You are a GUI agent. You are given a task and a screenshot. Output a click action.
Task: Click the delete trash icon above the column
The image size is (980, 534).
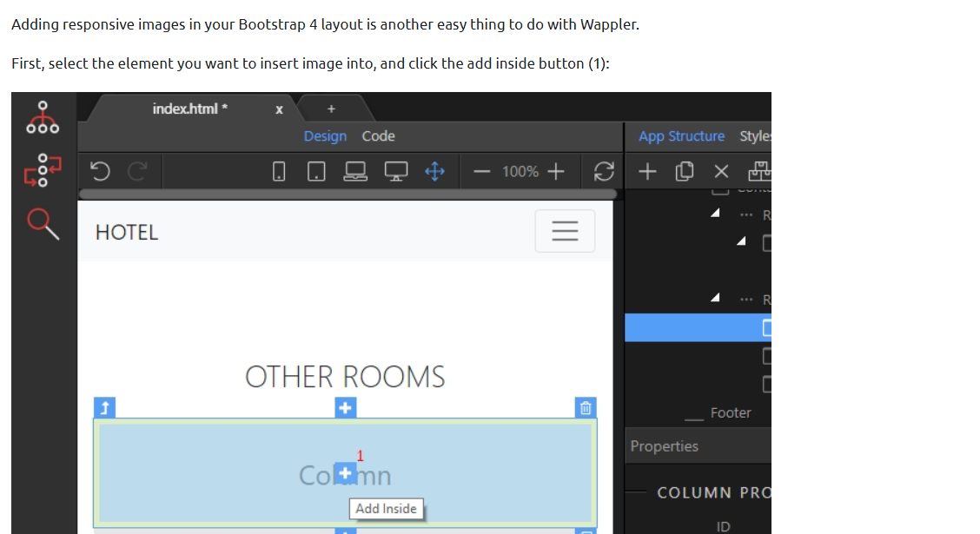(586, 407)
